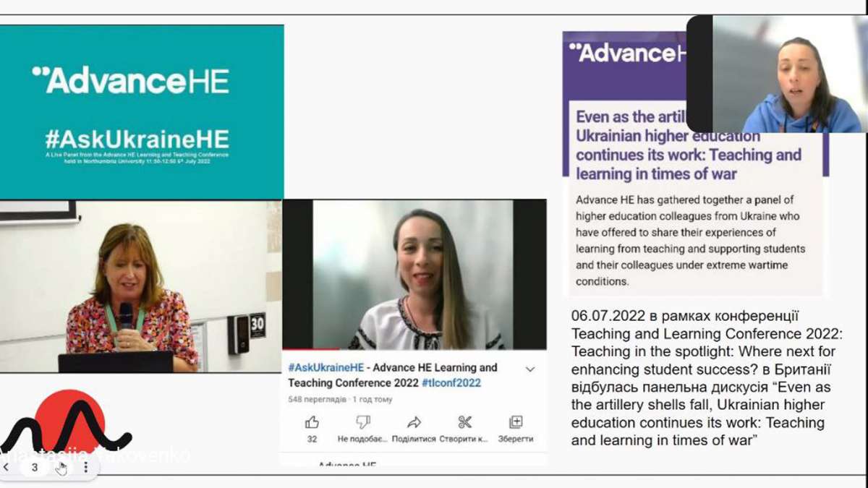Viewport: 868px width, 488px height.
Task: Click the thumbs-down 'Не подобається' icon
Action: pyautogui.click(x=363, y=422)
